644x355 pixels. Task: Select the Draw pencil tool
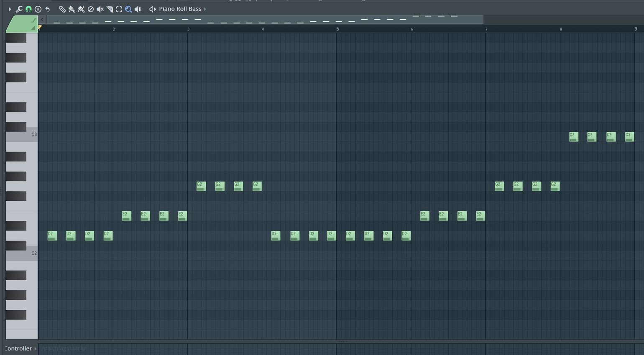[x=62, y=9]
